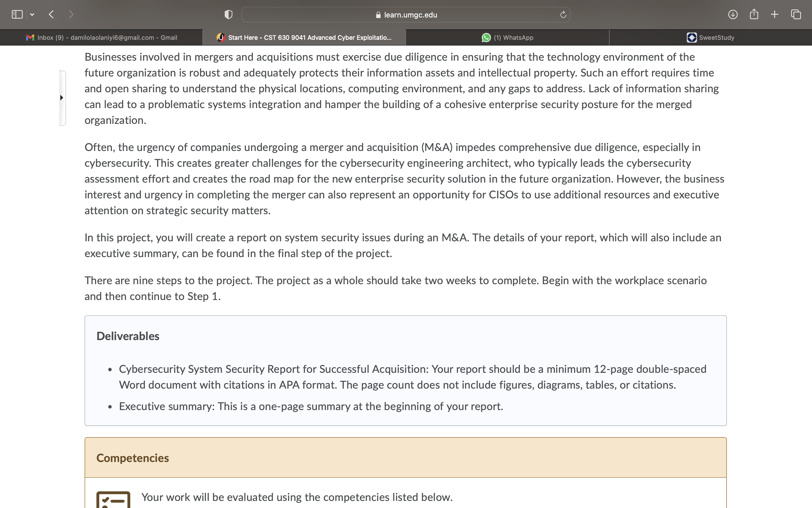Click the 'Often, the urgency' paragraph

tap(404, 179)
